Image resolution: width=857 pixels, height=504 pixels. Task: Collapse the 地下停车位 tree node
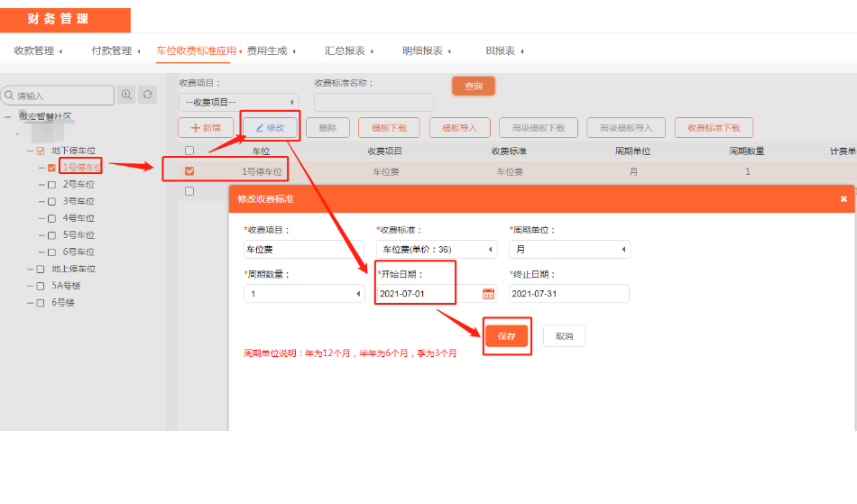29,151
